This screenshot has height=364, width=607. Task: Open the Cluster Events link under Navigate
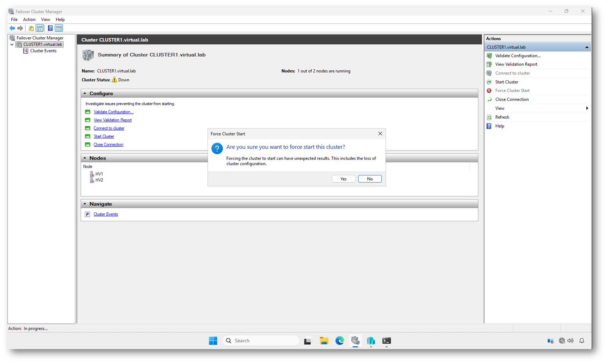(x=105, y=214)
